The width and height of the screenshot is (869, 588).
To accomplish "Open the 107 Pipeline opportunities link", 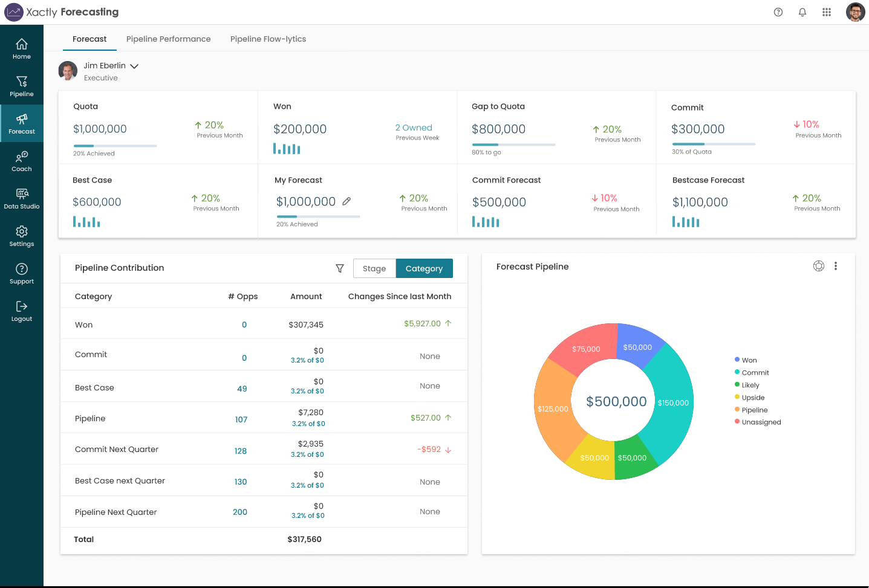I will click(241, 418).
